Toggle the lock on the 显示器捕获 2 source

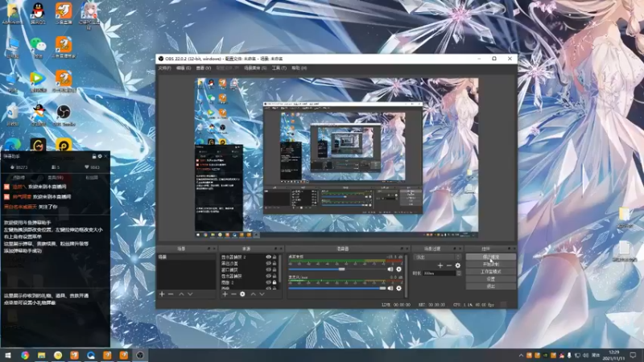click(x=275, y=257)
